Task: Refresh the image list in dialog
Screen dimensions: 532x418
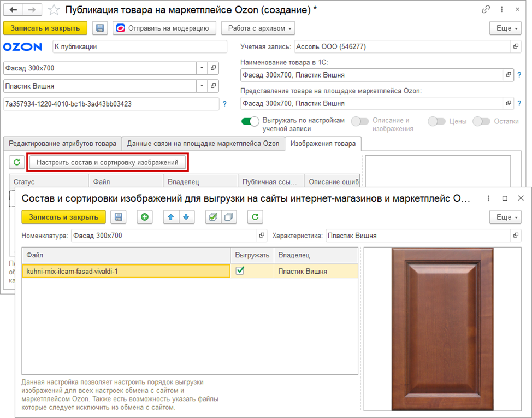Action: [255, 217]
